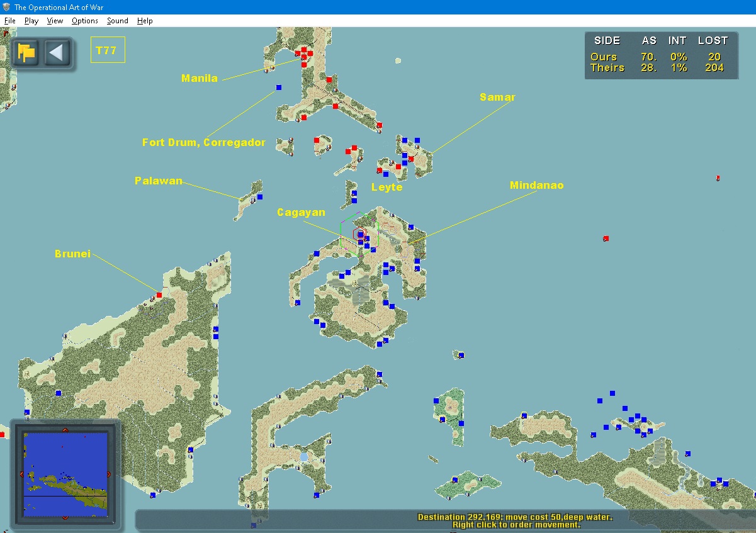Screen dimensions: 756x533
Task: Open the Play menu
Action: pos(31,21)
